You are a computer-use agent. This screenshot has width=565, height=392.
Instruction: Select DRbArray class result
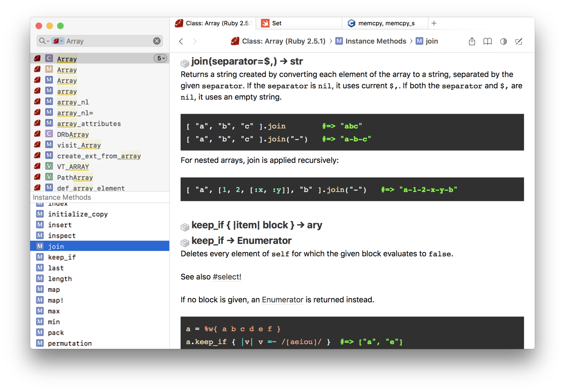click(x=100, y=134)
